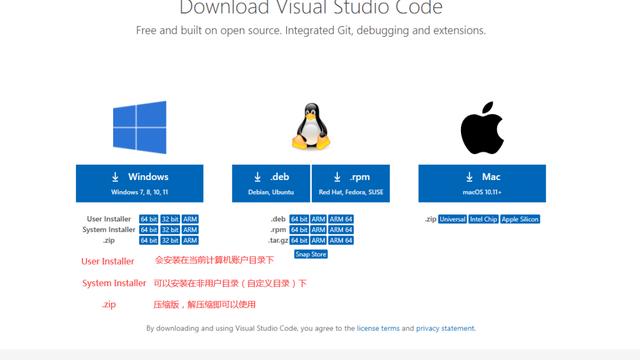The height and width of the screenshot is (360, 640).
Task: Select User Installer 64 bit
Action: [x=149, y=219]
